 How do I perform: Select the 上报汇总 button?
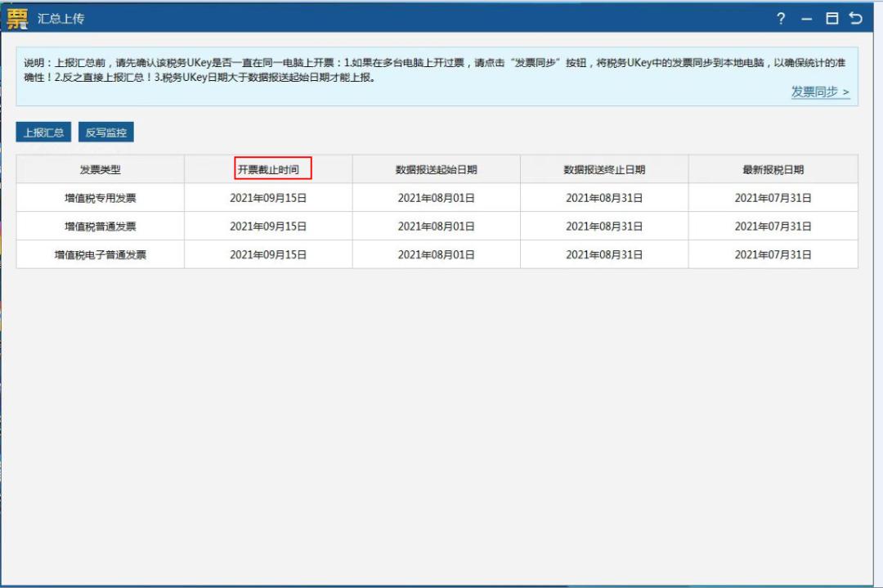pyautogui.click(x=42, y=131)
